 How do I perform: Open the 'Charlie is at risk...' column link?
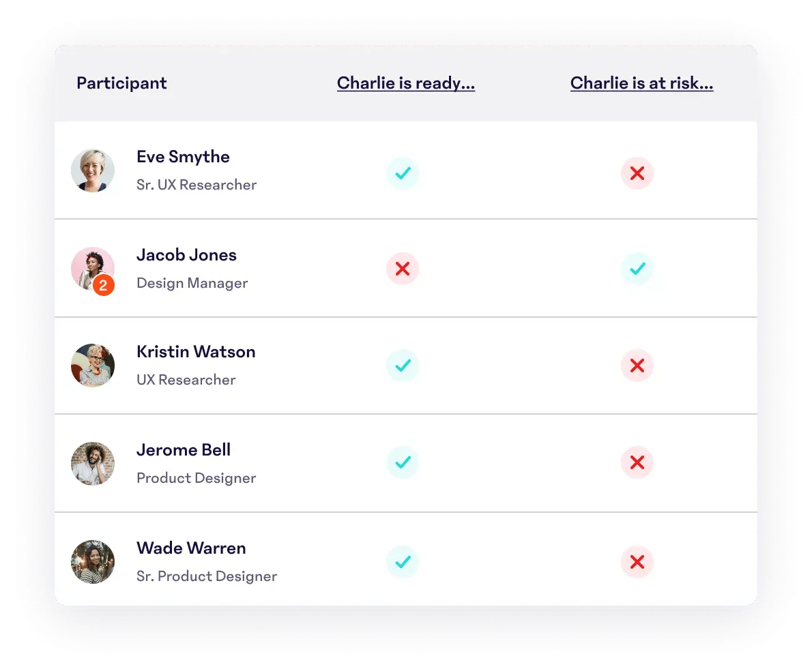pos(641,83)
